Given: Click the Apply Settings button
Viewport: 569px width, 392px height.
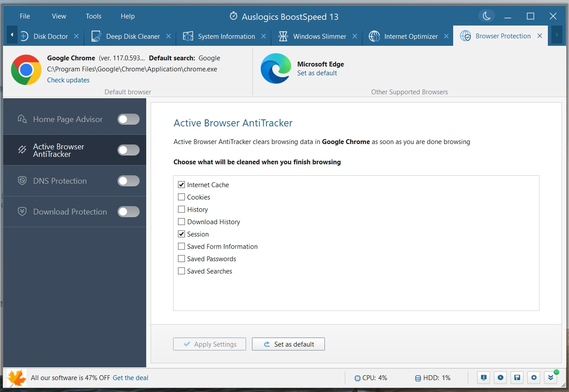Looking at the screenshot, I should [x=209, y=344].
